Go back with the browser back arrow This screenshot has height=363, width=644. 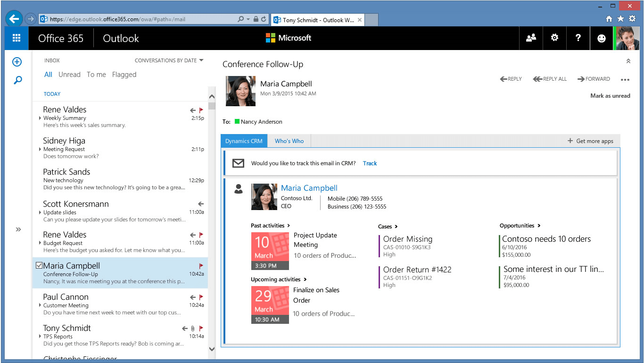click(x=14, y=19)
